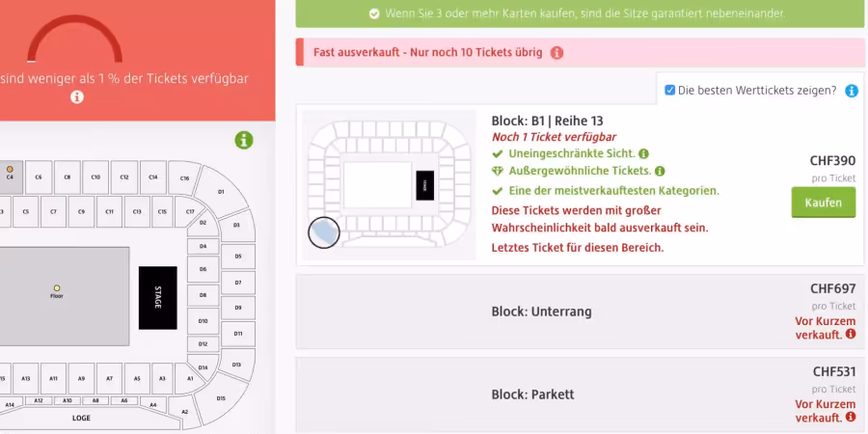This screenshot has width=868, height=434.
Task: Click info icon beside 'Uneingeschränkte Sicht'
Action: click(643, 154)
